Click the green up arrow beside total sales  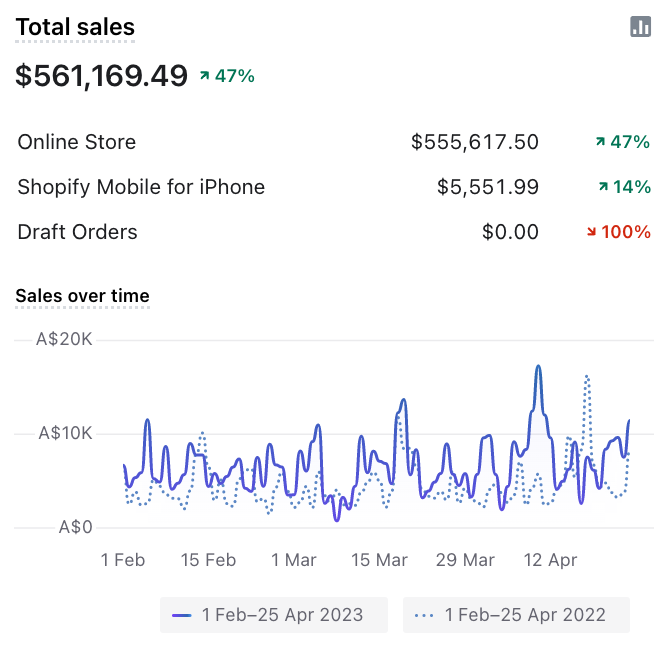click(205, 75)
